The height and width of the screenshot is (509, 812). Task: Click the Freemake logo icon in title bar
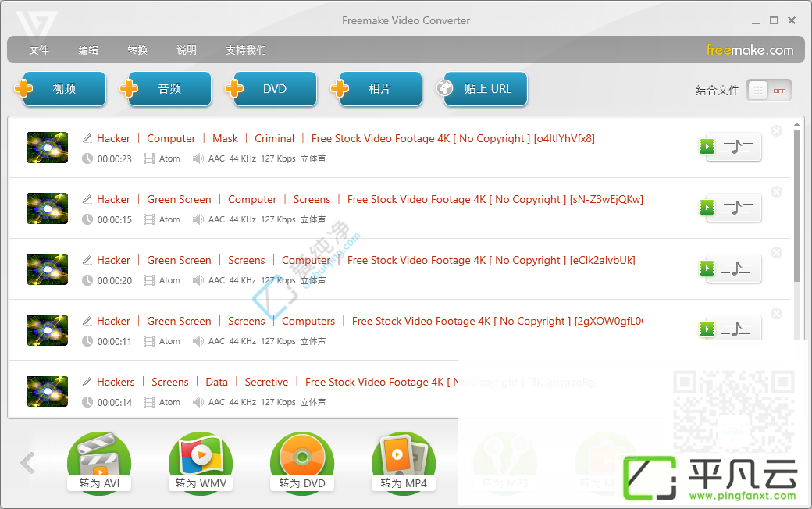pos(36,25)
